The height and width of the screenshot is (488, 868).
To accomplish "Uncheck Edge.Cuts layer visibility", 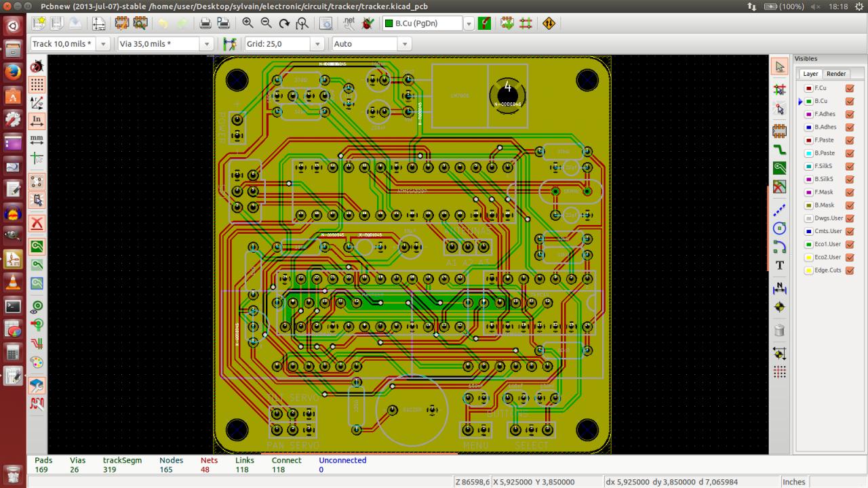I will pos(850,270).
